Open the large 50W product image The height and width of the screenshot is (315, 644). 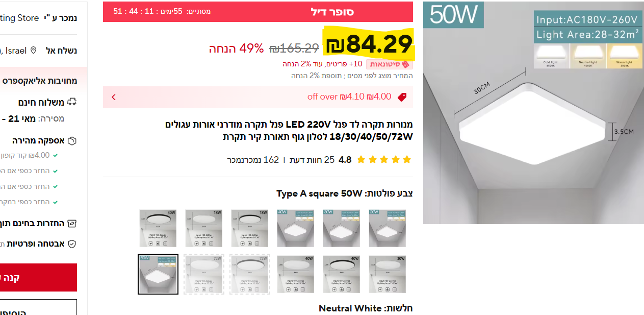pyautogui.click(x=533, y=113)
